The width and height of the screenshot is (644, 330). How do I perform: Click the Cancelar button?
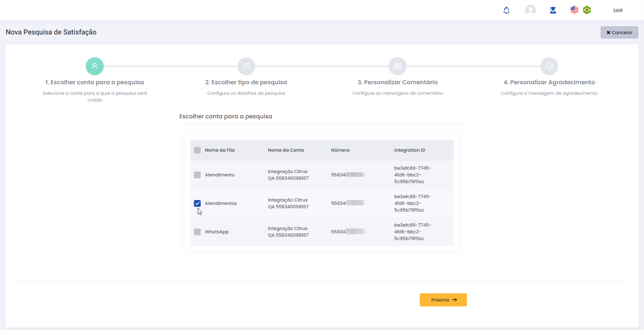point(619,33)
